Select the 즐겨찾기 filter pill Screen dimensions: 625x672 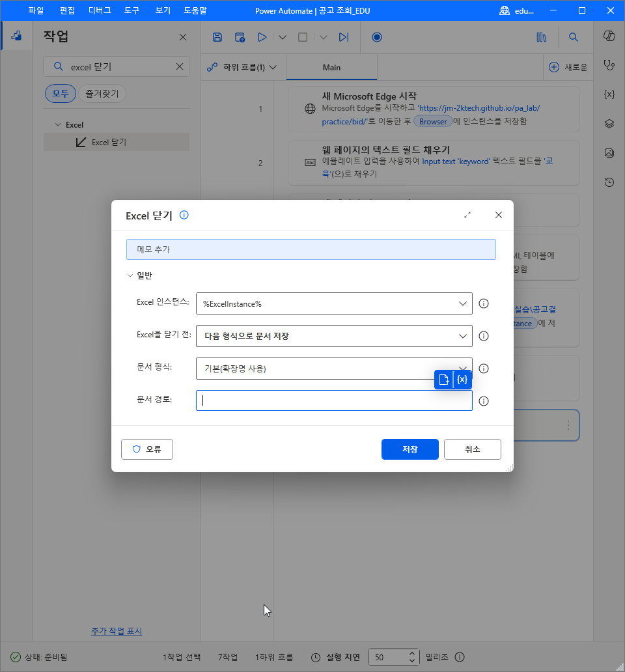click(102, 93)
